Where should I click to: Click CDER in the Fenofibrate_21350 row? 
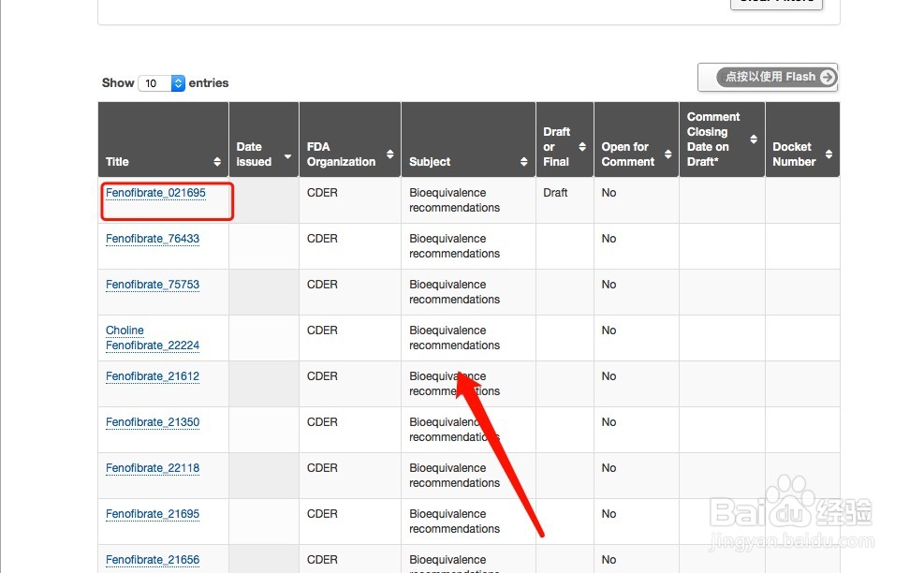pos(322,422)
